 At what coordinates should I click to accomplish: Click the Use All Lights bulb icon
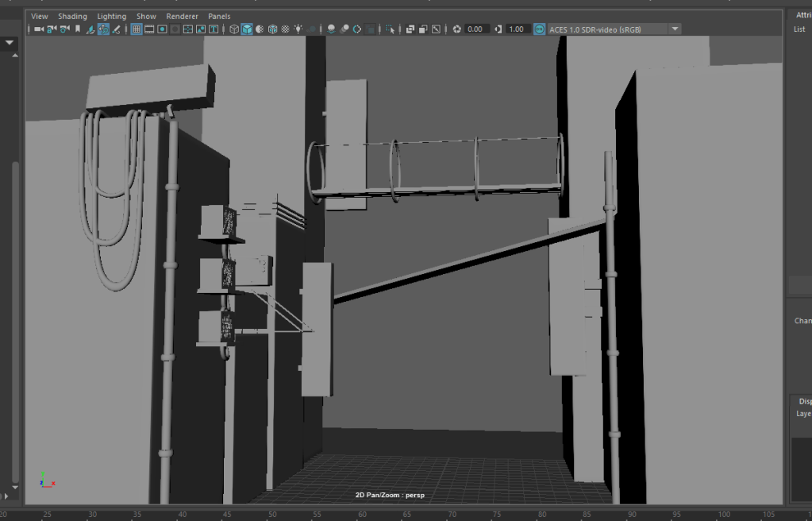pos(298,29)
